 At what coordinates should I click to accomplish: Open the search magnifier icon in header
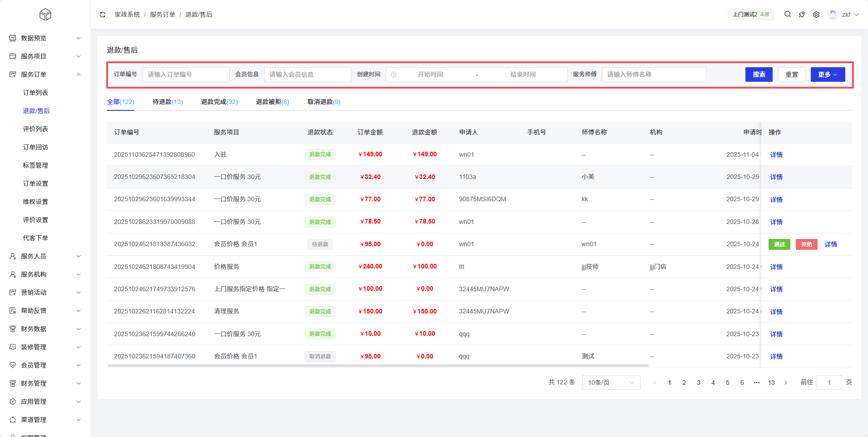point(788,15)
